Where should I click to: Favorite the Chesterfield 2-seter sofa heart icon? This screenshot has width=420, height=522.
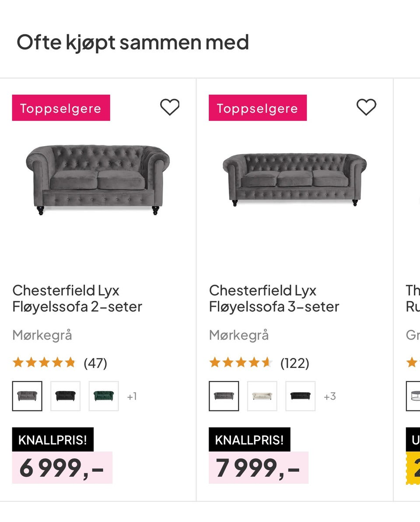170,107
